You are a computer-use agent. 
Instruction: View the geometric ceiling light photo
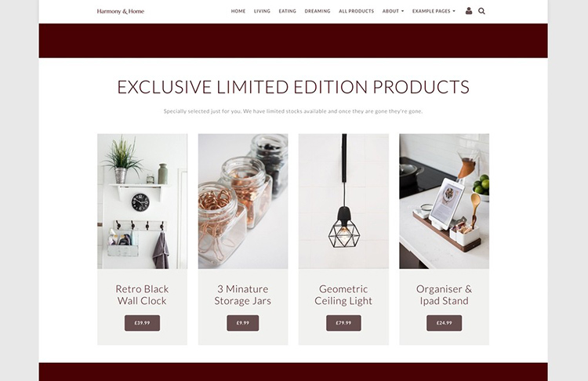(x=343, y=201)
